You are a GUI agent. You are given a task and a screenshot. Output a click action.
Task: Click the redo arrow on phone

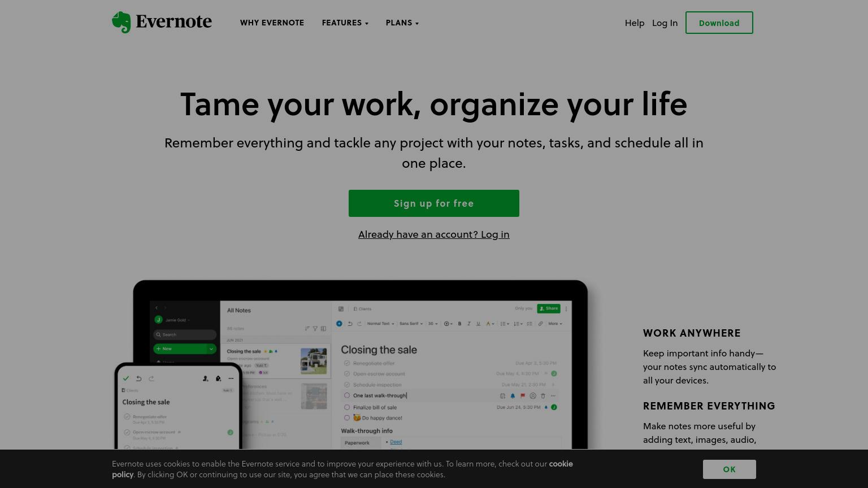click(x=151, y=378)
